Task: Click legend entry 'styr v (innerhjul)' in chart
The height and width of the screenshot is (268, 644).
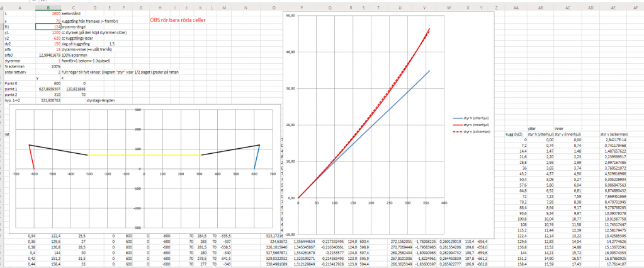Action: click(x=472, y=124)
